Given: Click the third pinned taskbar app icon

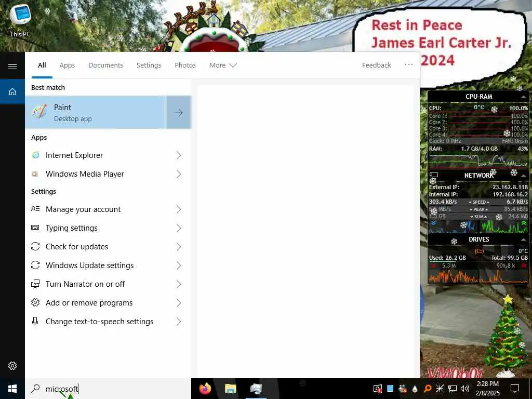Looking at the screenshot, I should tap(256, 389).
